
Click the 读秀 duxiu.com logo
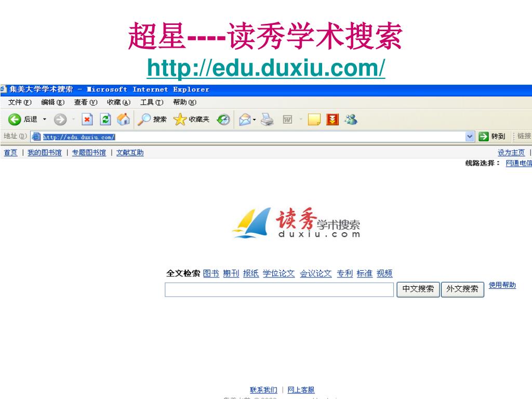click(x=296, y=223)
